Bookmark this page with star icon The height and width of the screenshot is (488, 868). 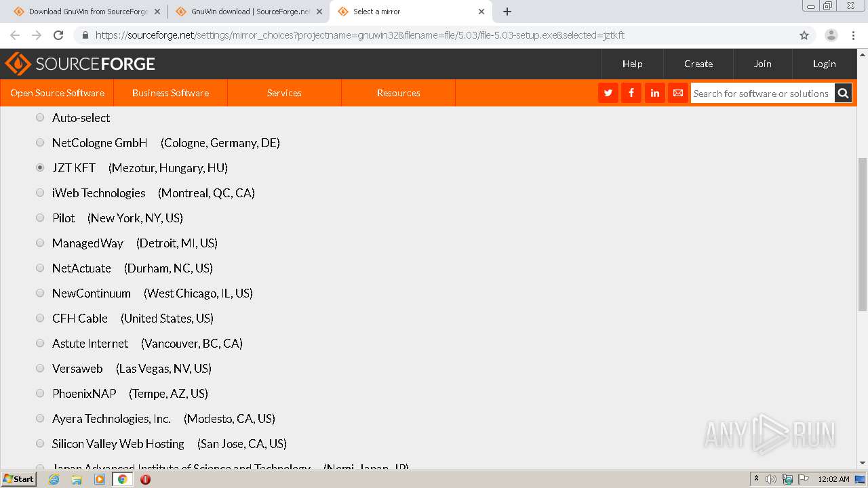tap(804, 35)
